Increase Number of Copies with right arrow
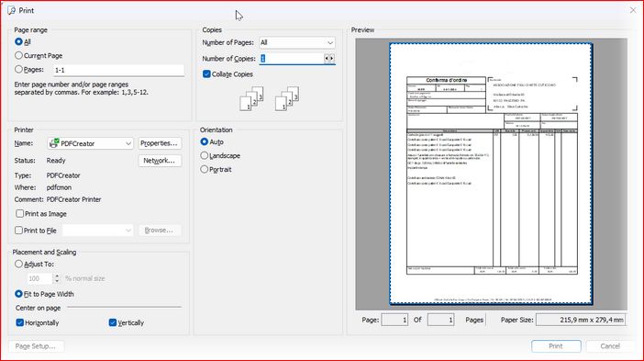The height and width of the screenshot is (361, 644). tap(332, 59)
